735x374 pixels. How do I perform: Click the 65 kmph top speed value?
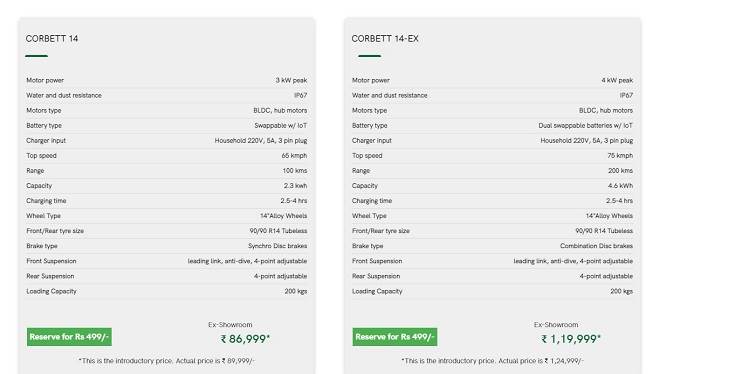pyautogui.click(x=294, y=156)
